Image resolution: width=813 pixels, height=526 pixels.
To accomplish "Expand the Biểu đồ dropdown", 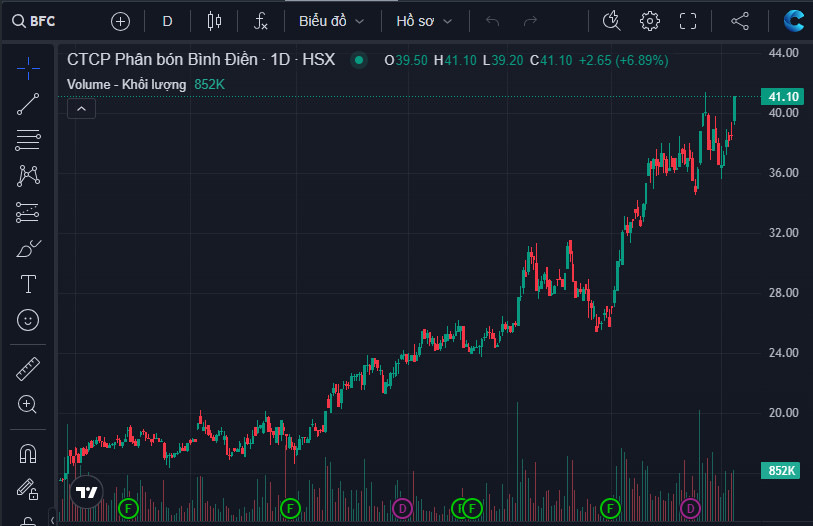I will pyautogui.click(x=331, y=20).
